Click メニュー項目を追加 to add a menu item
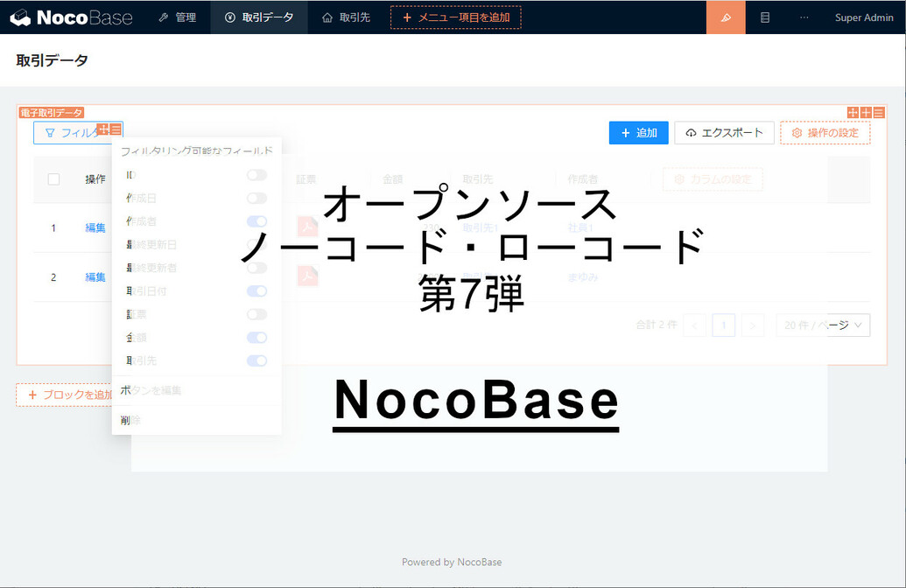Image resolution: width=906 pixels, height=588 pixels. point(456,17)
